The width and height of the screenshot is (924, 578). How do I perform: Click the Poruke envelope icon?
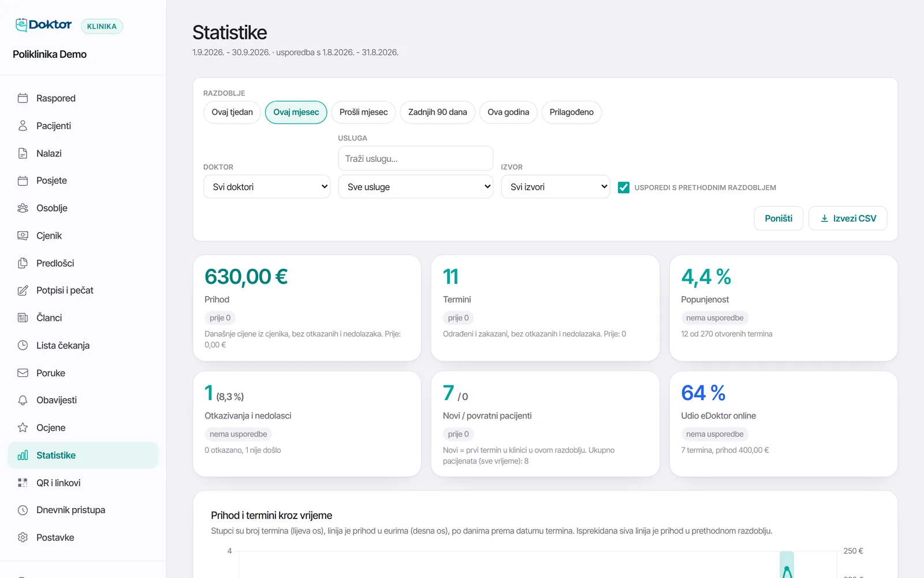(x=23, y=373)
